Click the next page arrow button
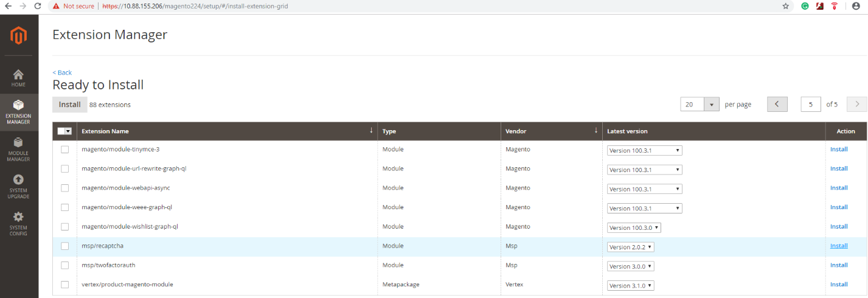This screenshot has height=298, width=868. coord(857,104)
